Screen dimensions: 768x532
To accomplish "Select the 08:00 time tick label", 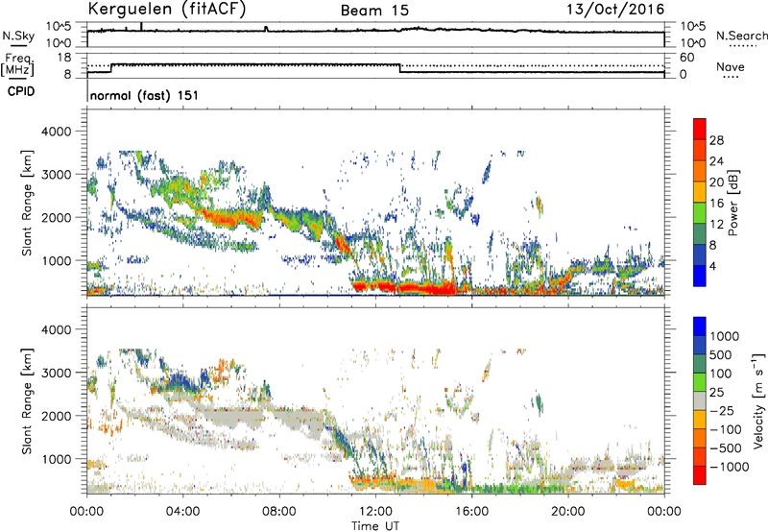I will (x=279, y=512).
